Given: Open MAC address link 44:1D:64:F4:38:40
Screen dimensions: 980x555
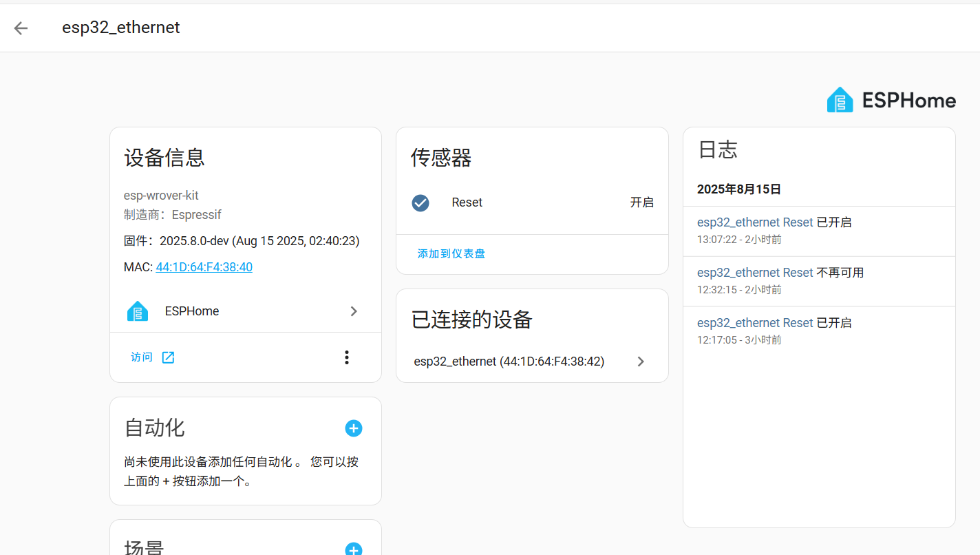Looking at the screenshot, I should point(204,267).
